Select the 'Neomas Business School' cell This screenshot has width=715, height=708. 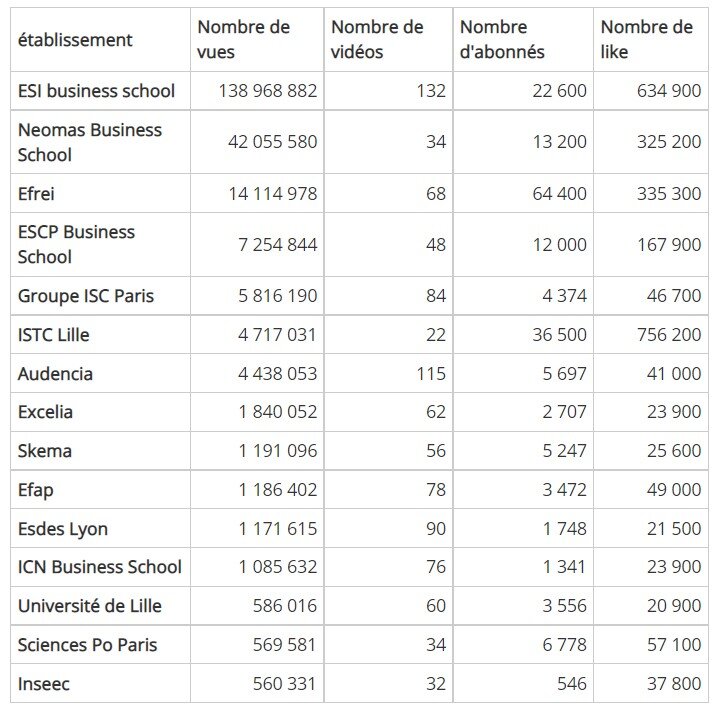point(90,142)
